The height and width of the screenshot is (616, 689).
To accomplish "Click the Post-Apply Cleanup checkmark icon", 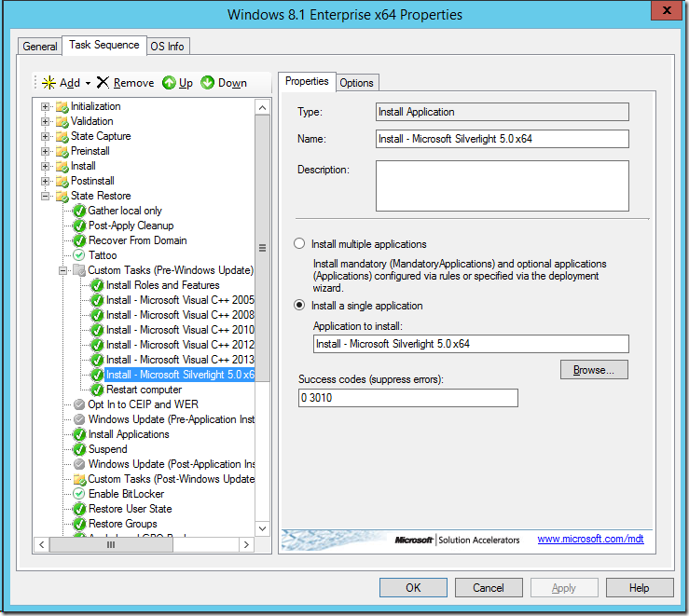I will [x=79, y=226].
